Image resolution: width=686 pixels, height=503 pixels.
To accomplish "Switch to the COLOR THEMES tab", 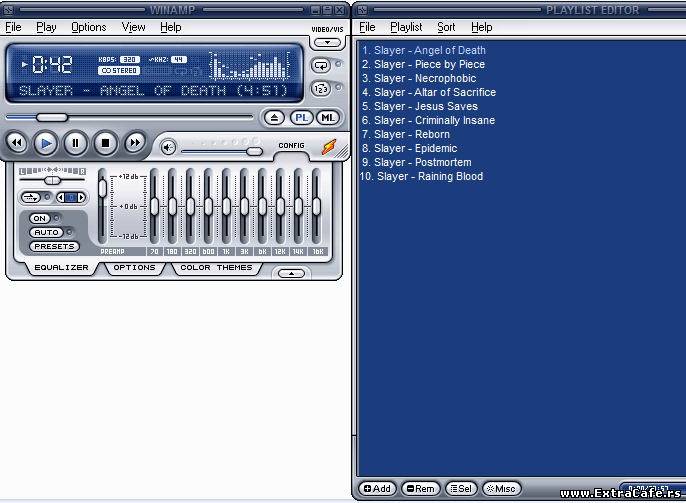I will (x=216, y=268).
